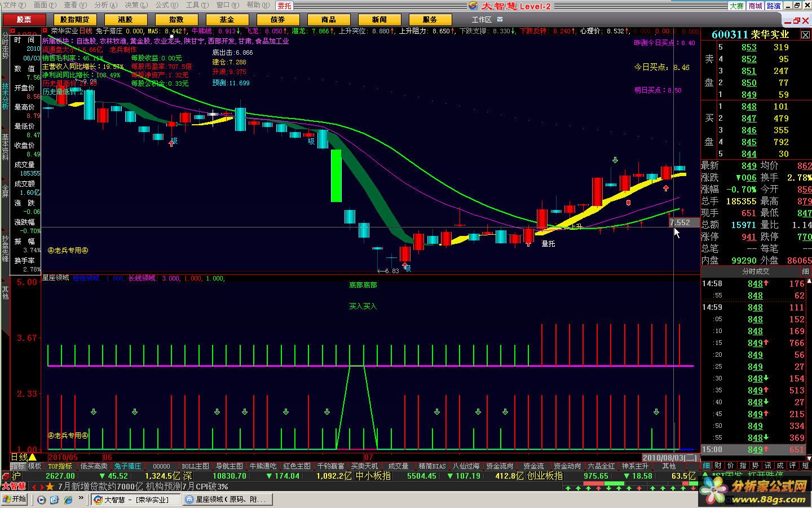Viewport: 812px width, 508px height.
Task: Click buy level 1 price 848
Action: point(749,107)
